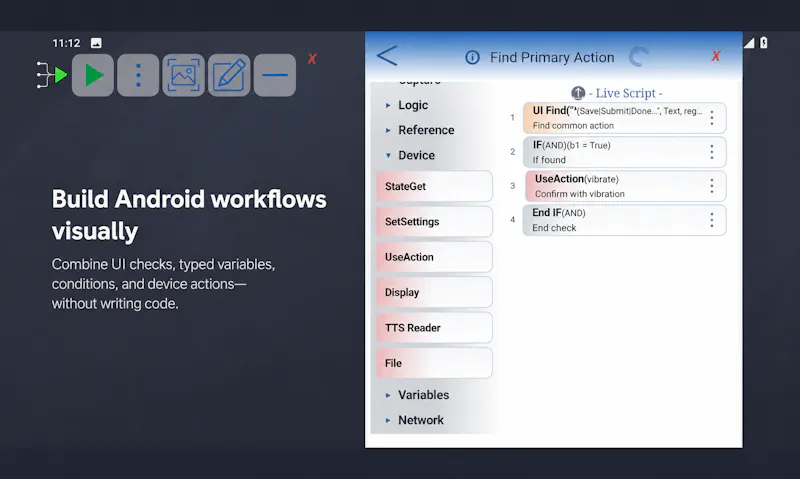Select the 'End check' End IF step

point(624,220)
